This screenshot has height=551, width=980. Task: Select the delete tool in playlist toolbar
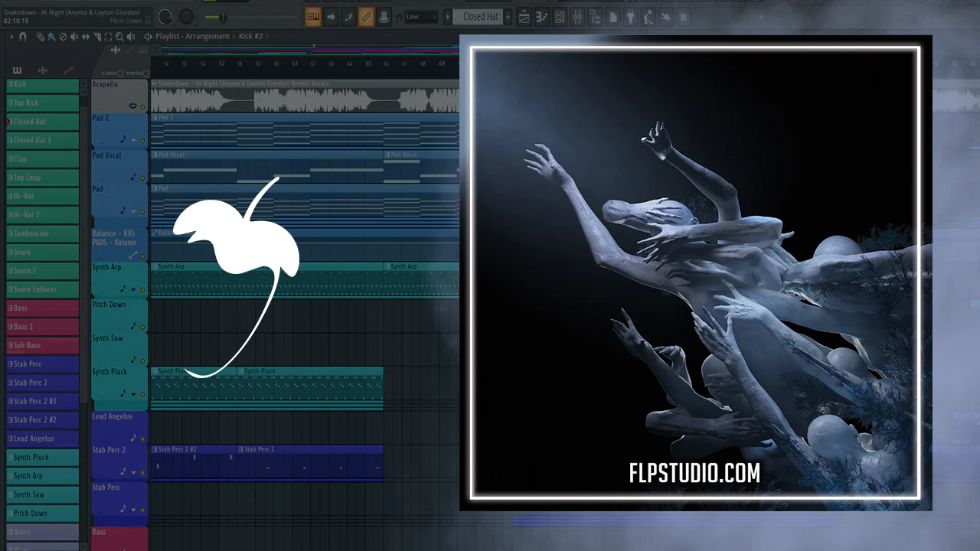[x=62, y=36]
